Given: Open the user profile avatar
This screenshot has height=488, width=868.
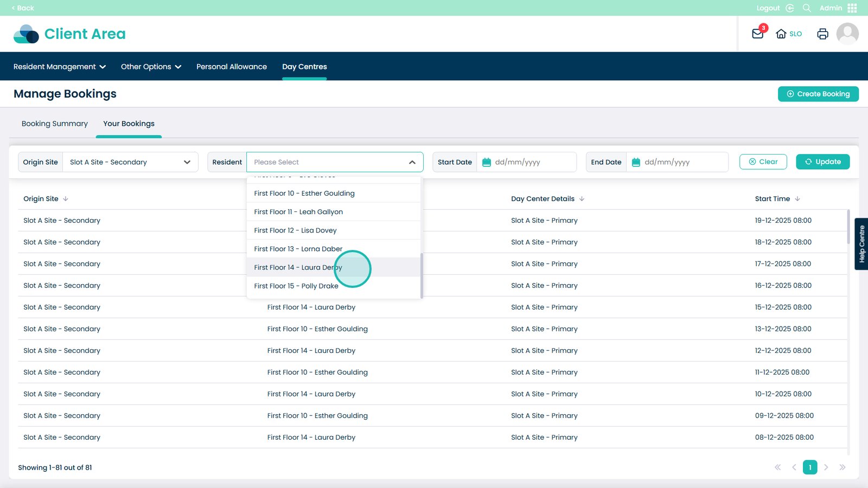Looking at the screenshot, I should click(x=847, y=34).
